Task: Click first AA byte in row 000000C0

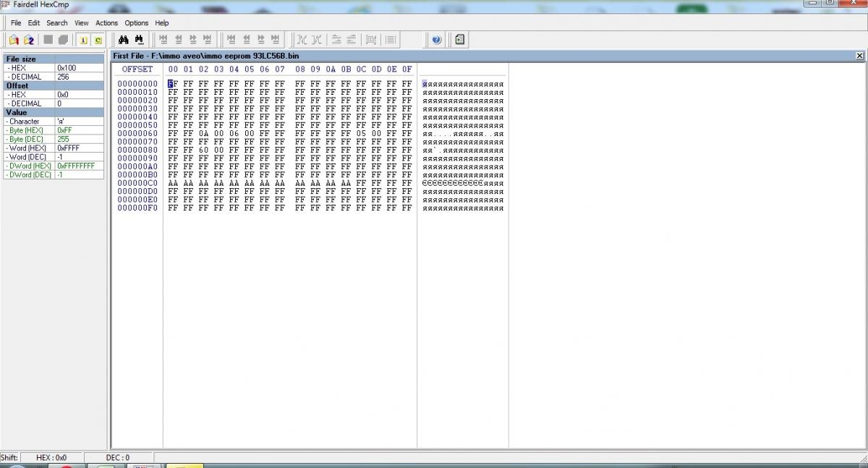Action: 172,183
